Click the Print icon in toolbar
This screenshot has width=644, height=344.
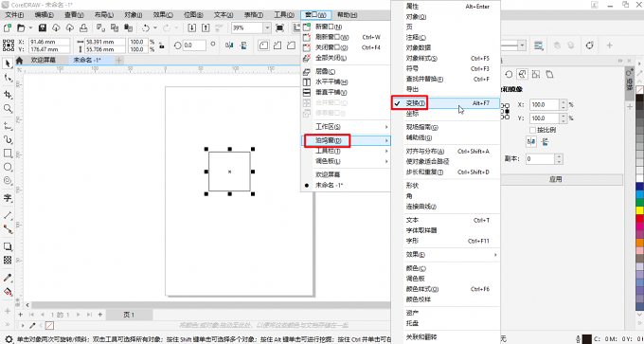click(83, 27)
